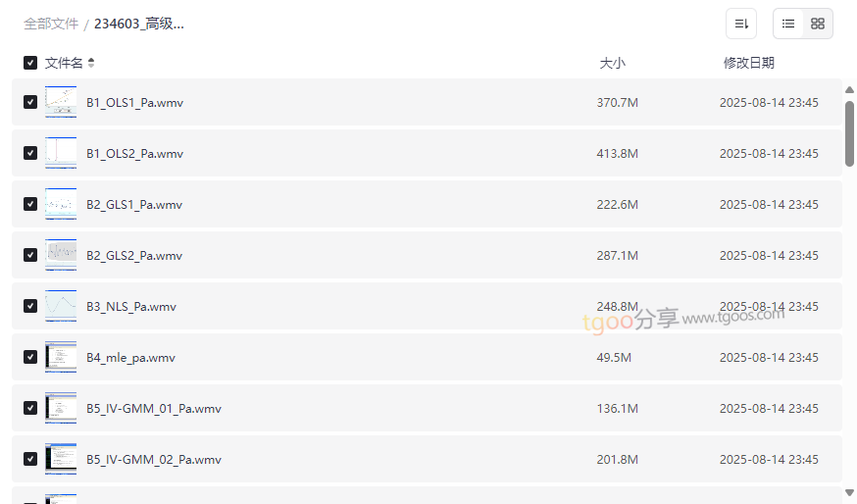The height and width of the screenshot is (504, 857).
Task: Deselect the B5_IV-GMM_01_Pa.wmv checkbox
Action: [30, 408]
